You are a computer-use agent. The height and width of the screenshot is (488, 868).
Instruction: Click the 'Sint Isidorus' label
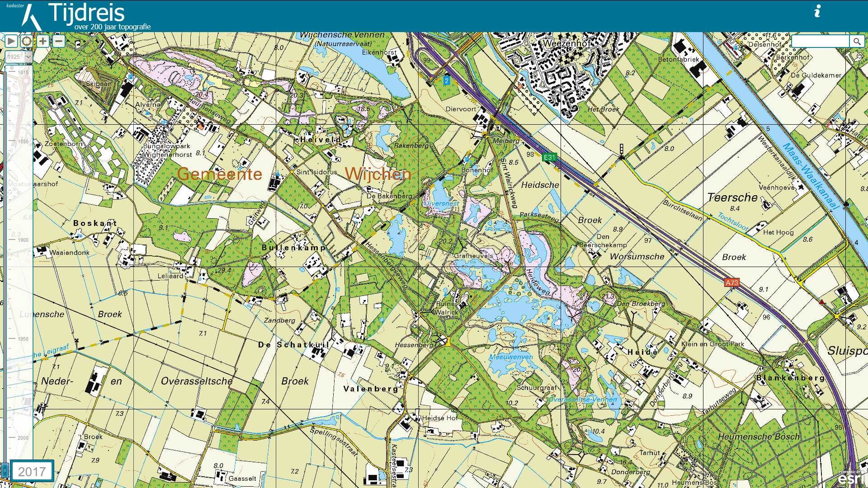(x=317, y=172)
